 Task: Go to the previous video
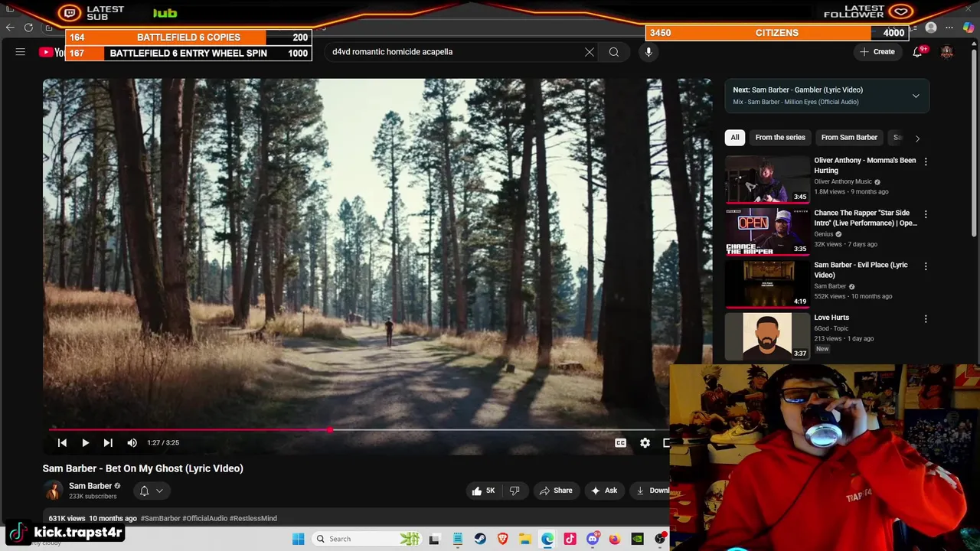62,442
